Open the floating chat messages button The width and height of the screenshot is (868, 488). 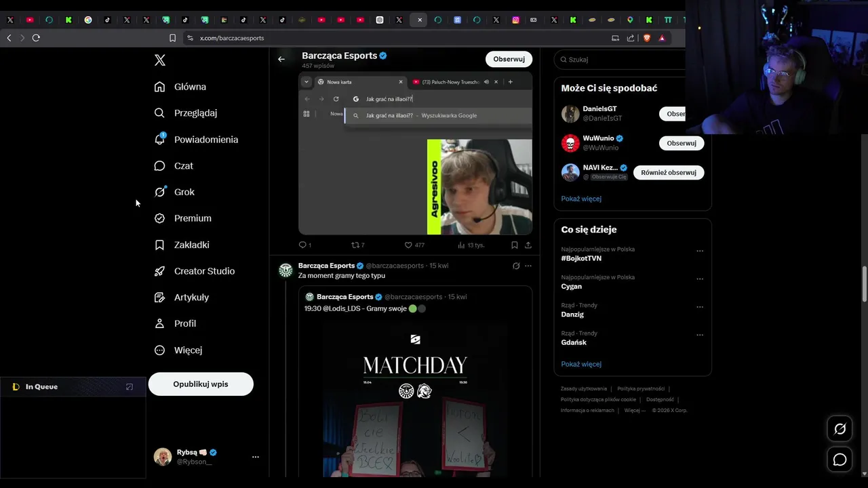pos(840,460)
